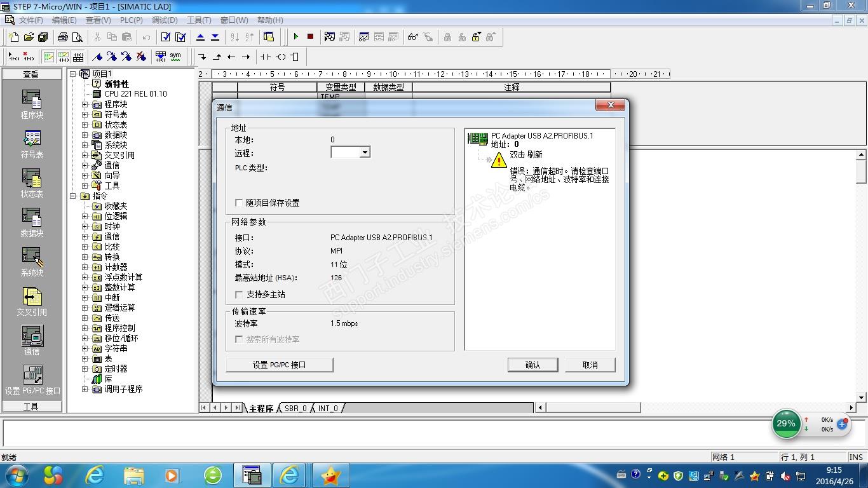868x488 pixels.
Task: Click the New project toolbar icon
Action: coord(13,37)
